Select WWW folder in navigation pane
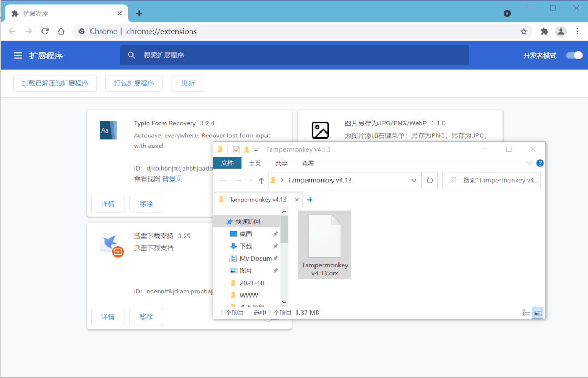This screenshot has width=588, height=378. (x=248, y=296)
